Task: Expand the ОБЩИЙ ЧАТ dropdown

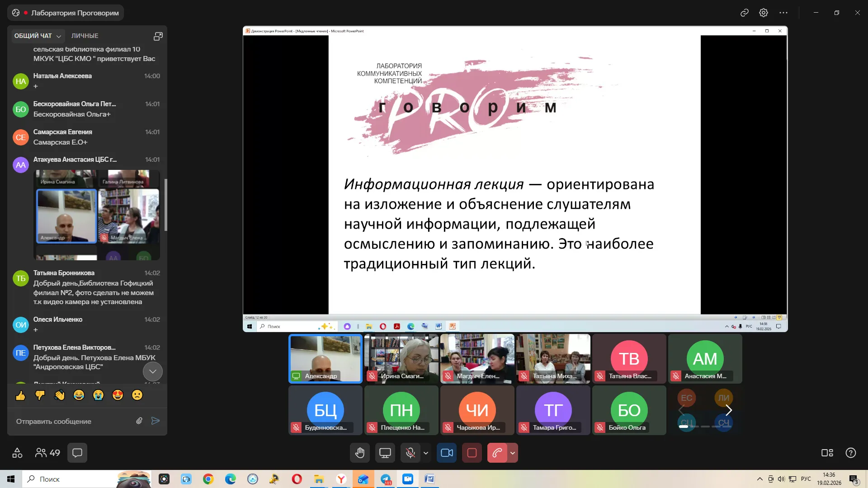Action: pos(38,36)
